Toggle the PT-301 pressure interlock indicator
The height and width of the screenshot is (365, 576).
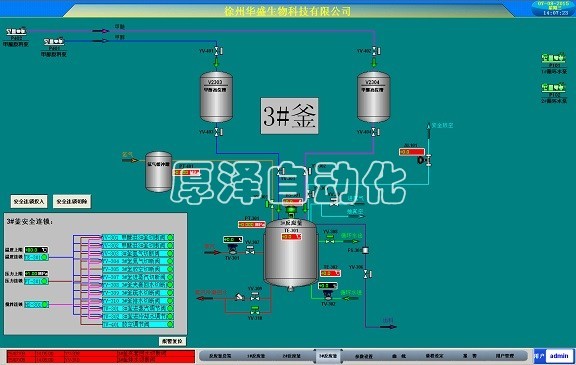point(36,281)
